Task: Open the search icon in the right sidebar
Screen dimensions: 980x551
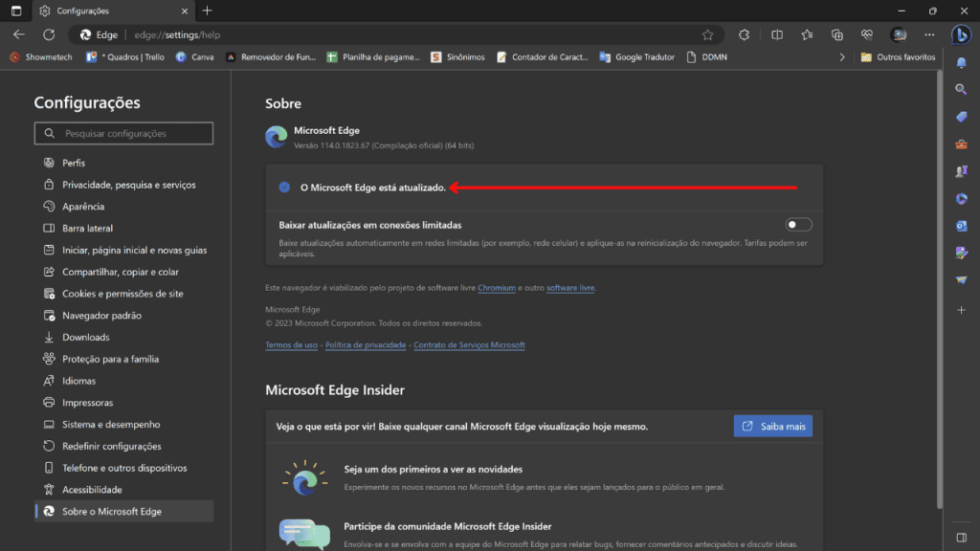Action: point(962,90)
